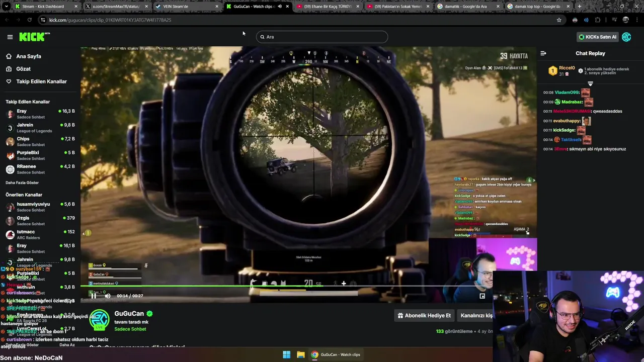Open husamviyuviyu recommended channel

(x=40, y=207)
